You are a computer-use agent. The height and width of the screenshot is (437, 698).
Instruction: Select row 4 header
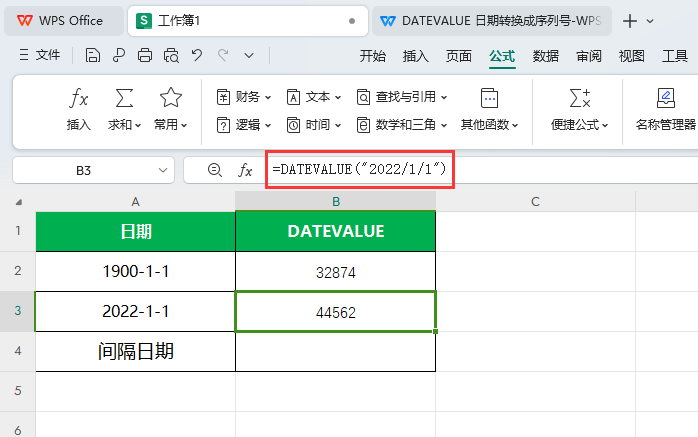point(18,351)
